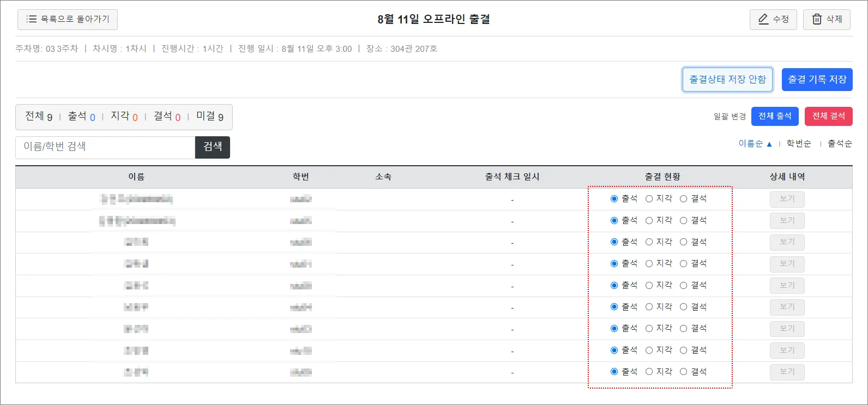Screen dimensions: 868x405
Task: Click the 출결 현황 column header
Action: 662,177
